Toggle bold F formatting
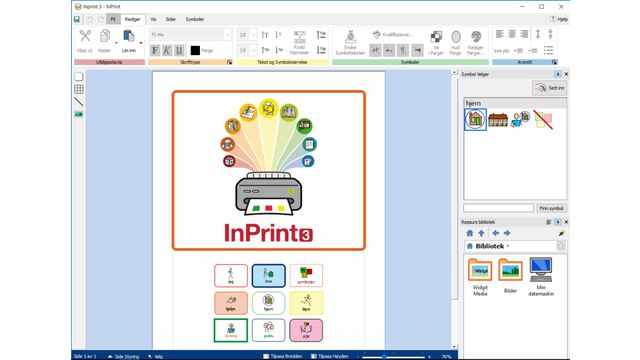This screenshot has height=360, width=640. coord(155,50)
